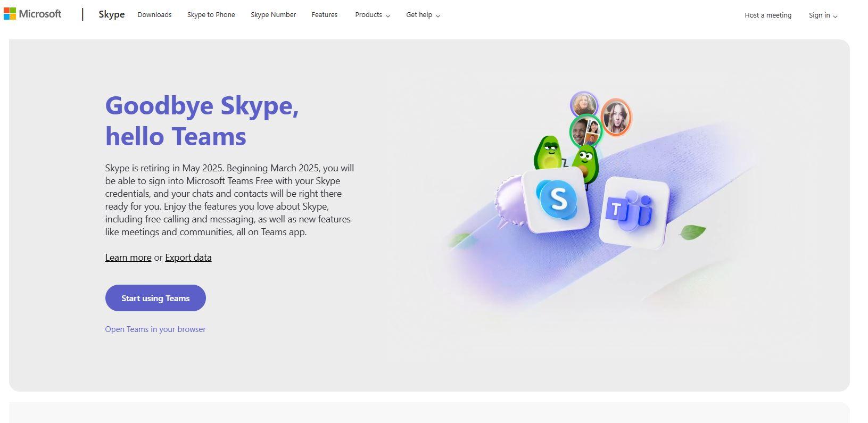868x423 pixels.
Task: Open the Skype home link
Action: 112,14
